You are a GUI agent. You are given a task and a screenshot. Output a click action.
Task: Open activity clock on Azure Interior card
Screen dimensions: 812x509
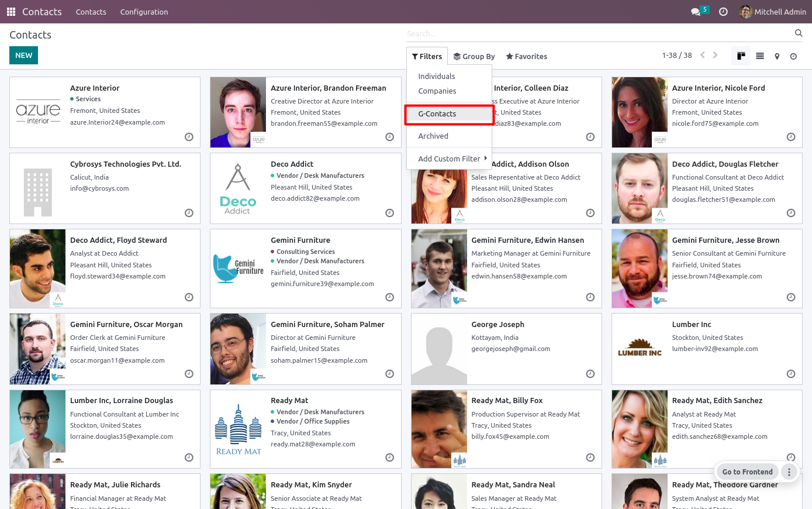pyautogui.click(x=189, y=137)
